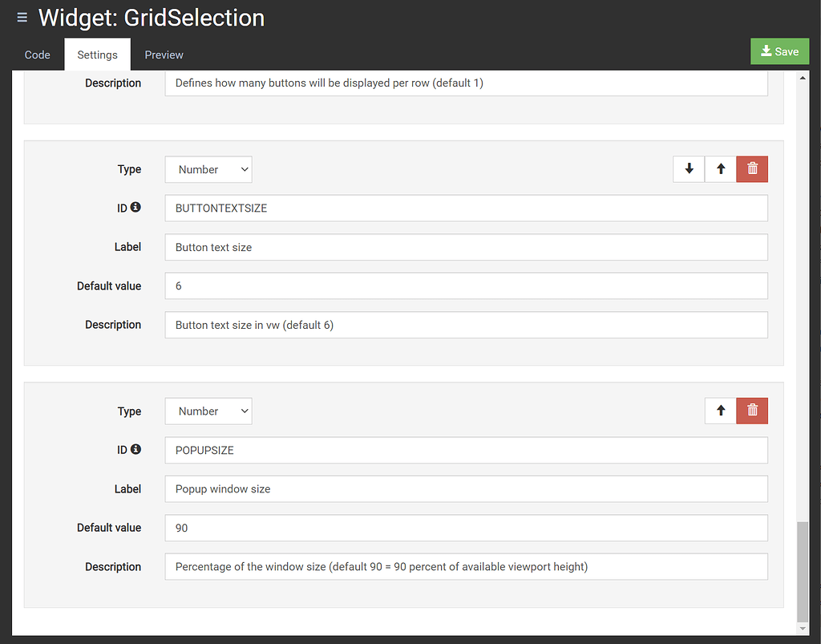Image resolution: width=821 pixels, height=644 pixels.
Task: Open the Type dropdown for BUTTONTEXTSIZE
Action: pos(208,169)
